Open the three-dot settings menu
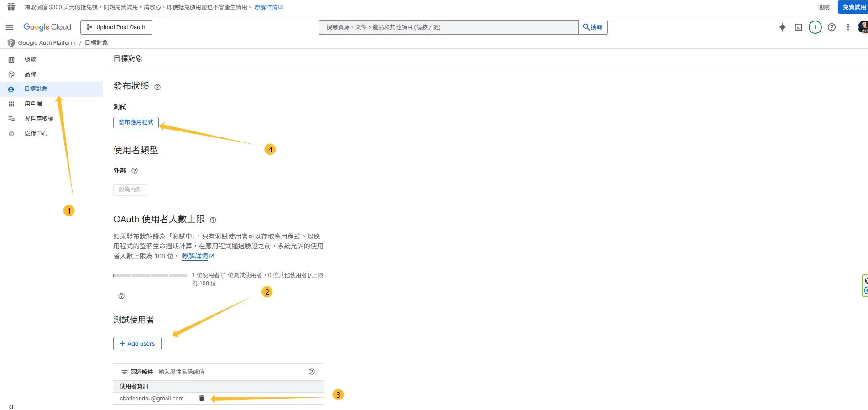The width and height of the screenshot is (868, 410). [848, 27]
